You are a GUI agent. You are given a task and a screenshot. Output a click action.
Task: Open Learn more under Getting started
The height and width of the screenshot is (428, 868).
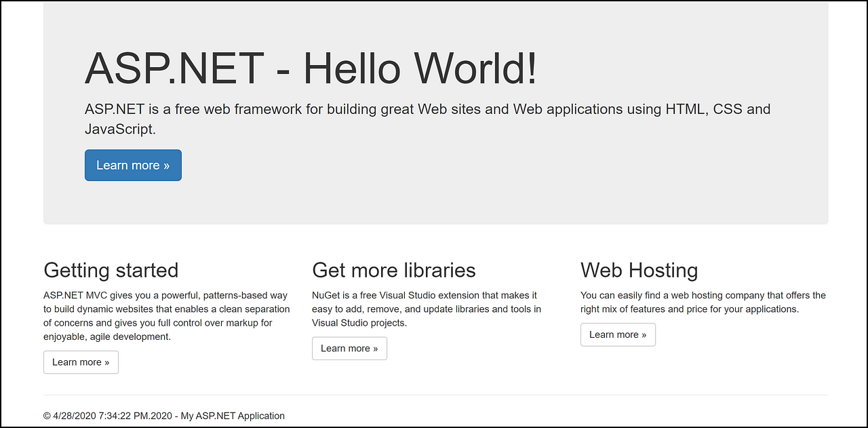(81, 362)
